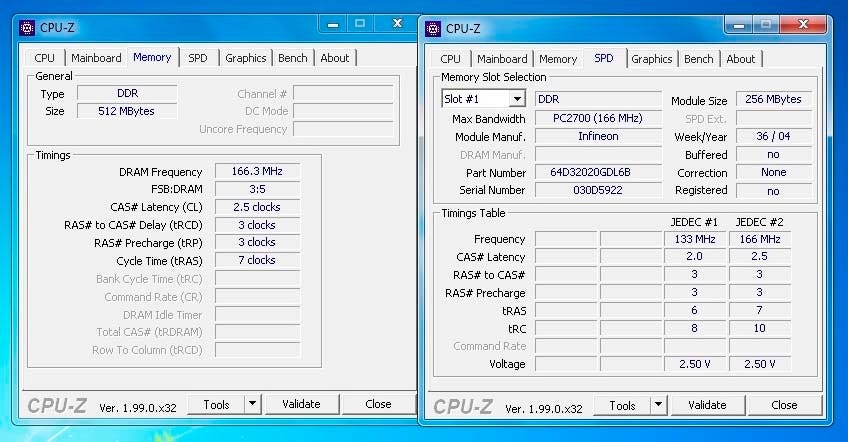
Task: Click JEDEC #1 tRC value 8
Action: [x=694, y=328]
